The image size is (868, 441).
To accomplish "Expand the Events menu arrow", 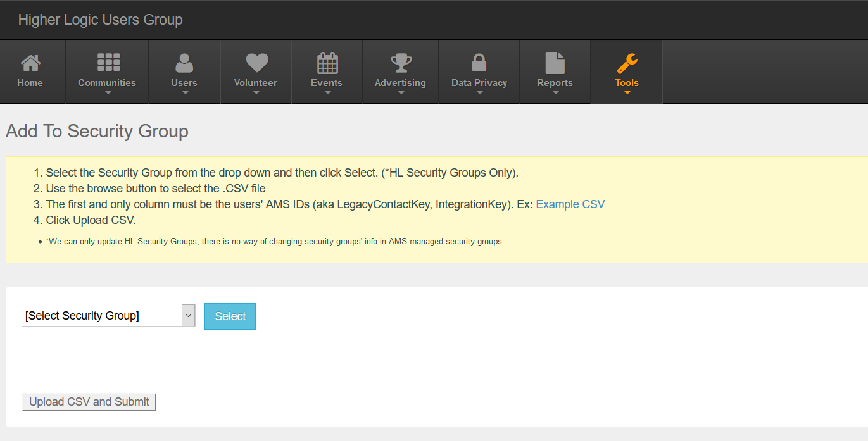I will pos(327,93).
